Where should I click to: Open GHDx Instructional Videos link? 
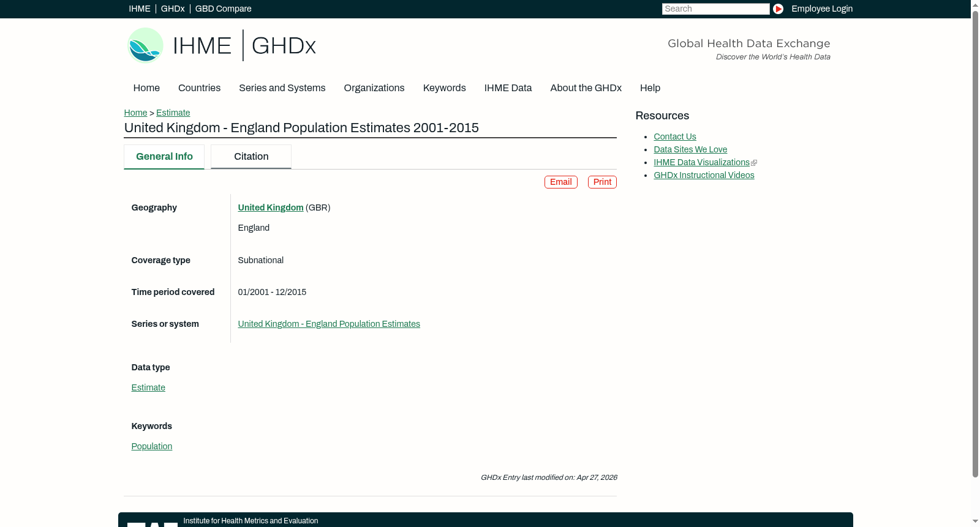tap(704, 175)
